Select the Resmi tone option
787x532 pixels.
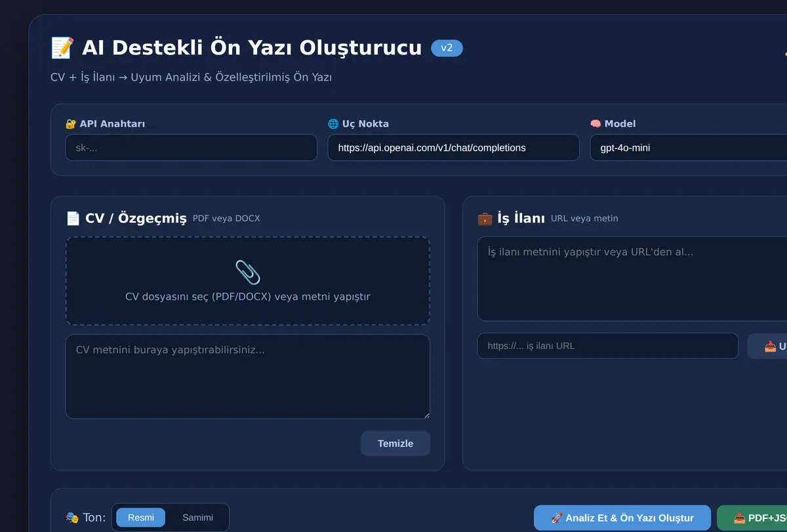[x=141, y=518]
